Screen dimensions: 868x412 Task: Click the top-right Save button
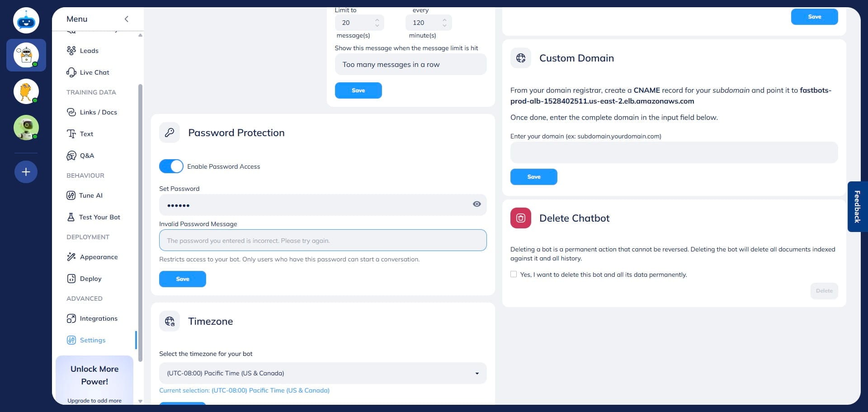(x=814, y=17)
